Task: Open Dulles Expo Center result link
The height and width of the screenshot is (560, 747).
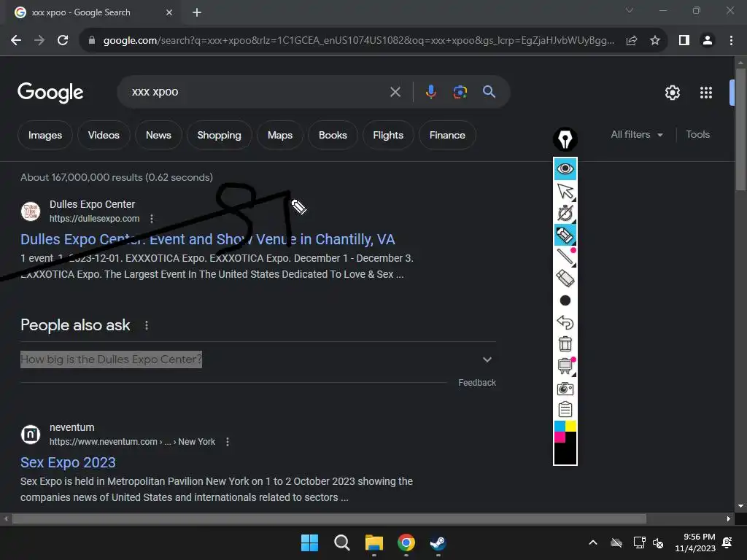Action: tap(207, 239)
